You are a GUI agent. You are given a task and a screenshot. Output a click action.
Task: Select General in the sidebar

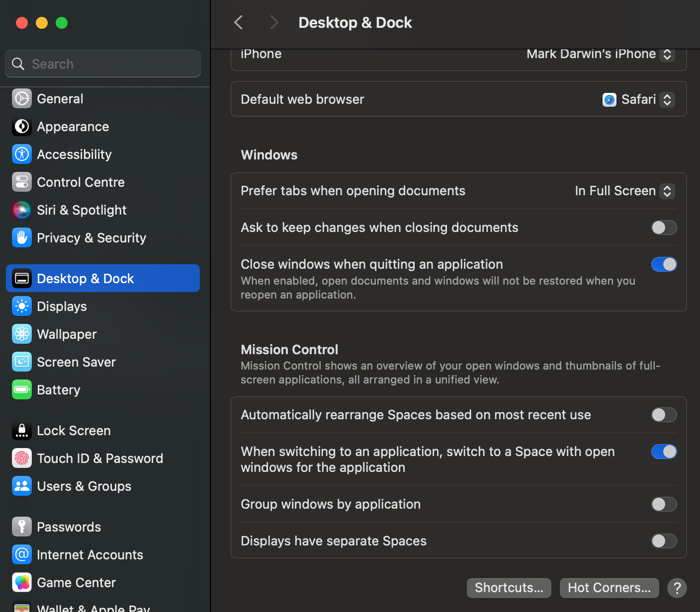tap(103, 99)
